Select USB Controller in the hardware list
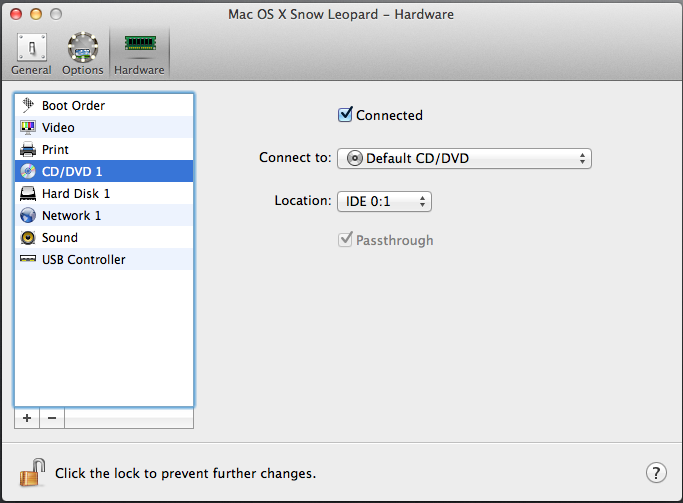The image size is (683, 503). point(104,259)
